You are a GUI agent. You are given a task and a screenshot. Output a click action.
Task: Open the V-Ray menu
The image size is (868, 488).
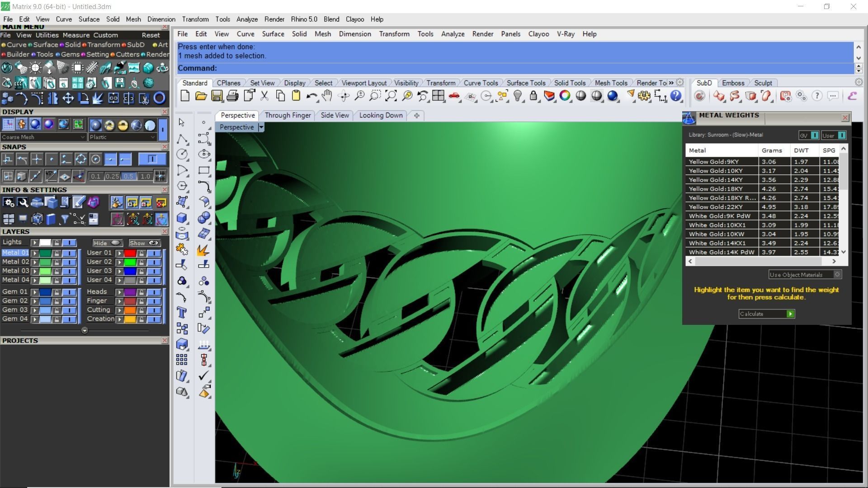(x=566, y=34)
